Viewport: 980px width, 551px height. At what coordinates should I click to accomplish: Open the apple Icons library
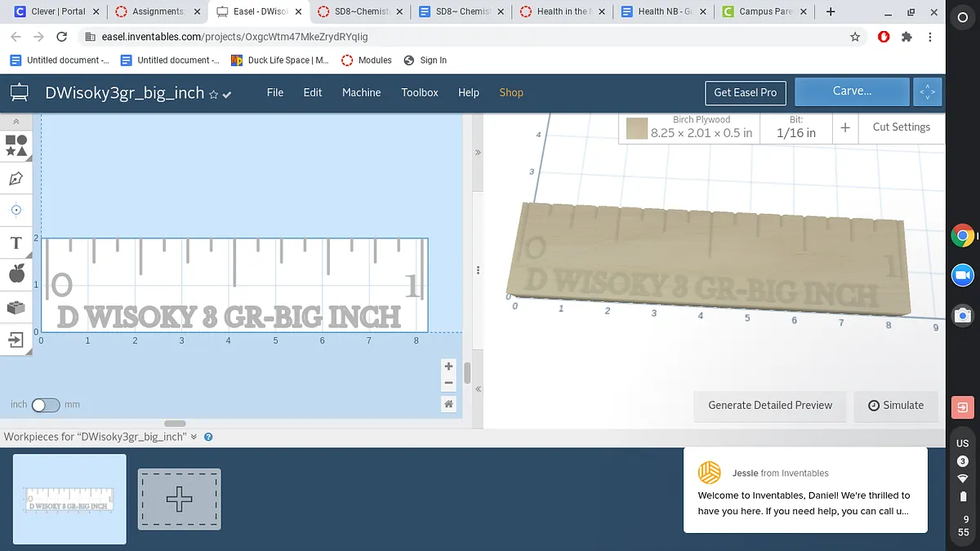click(16, 275)
